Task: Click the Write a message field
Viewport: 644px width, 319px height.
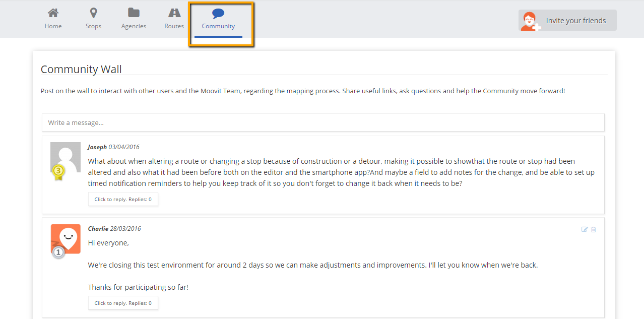Action: pos(323,122)
